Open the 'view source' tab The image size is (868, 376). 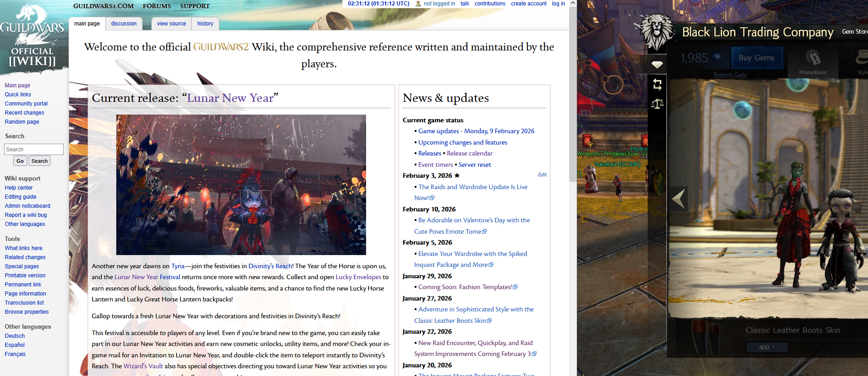click(x=172, y=24)
